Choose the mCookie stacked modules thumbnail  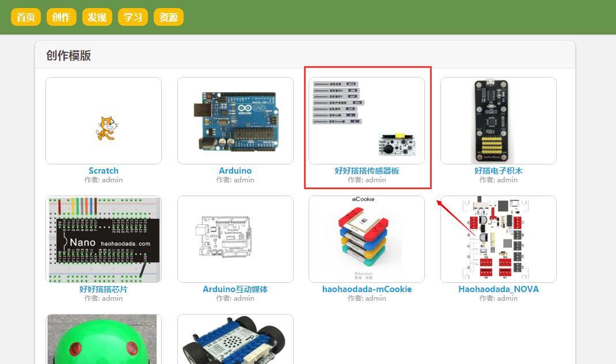tap(367, 239)
